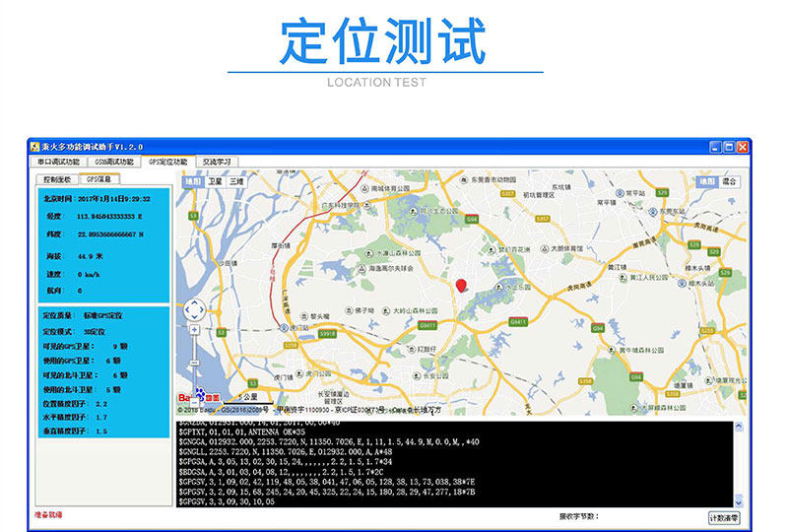Click the pan-left arrow on the map compass

point(187,309)
